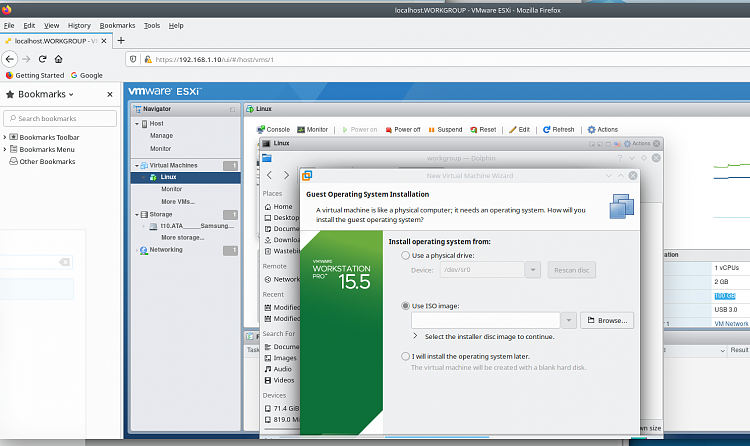Expand the installer disc image hint arrow
Screen dimensions: 750x446
point(415,336)
